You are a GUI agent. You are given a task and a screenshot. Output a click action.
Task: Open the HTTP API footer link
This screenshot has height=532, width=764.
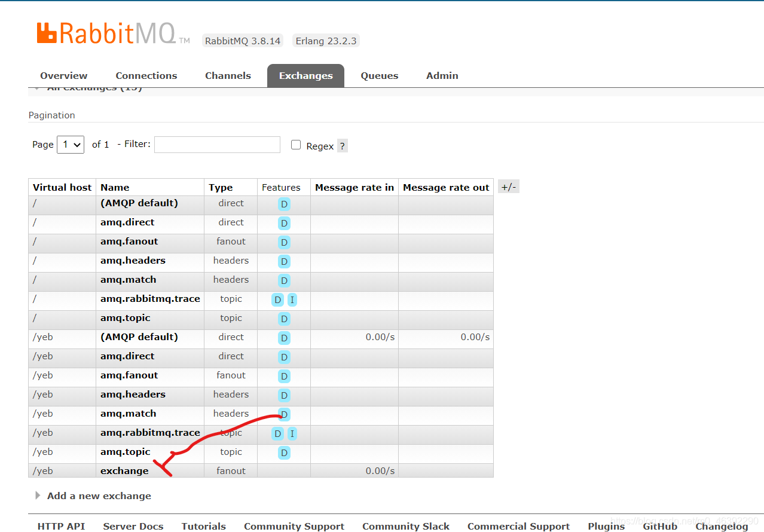pyautogui.click(x=61, y=526)
